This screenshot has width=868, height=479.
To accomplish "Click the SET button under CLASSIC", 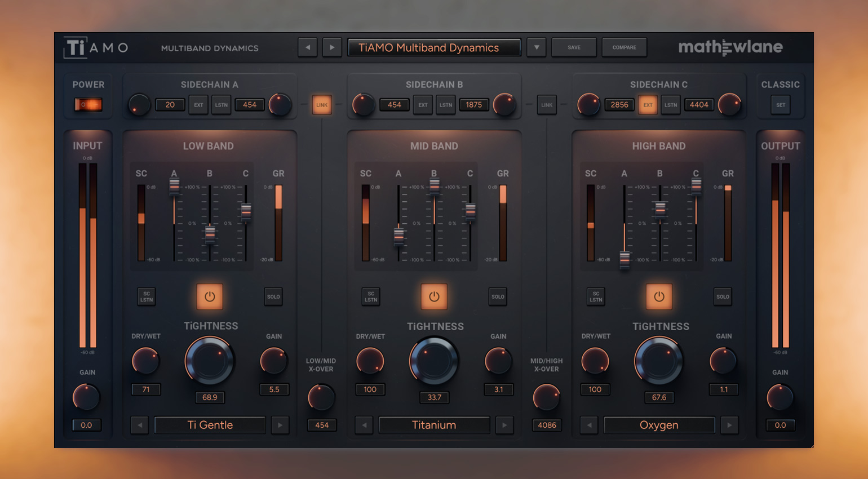I will pos(780,104).
